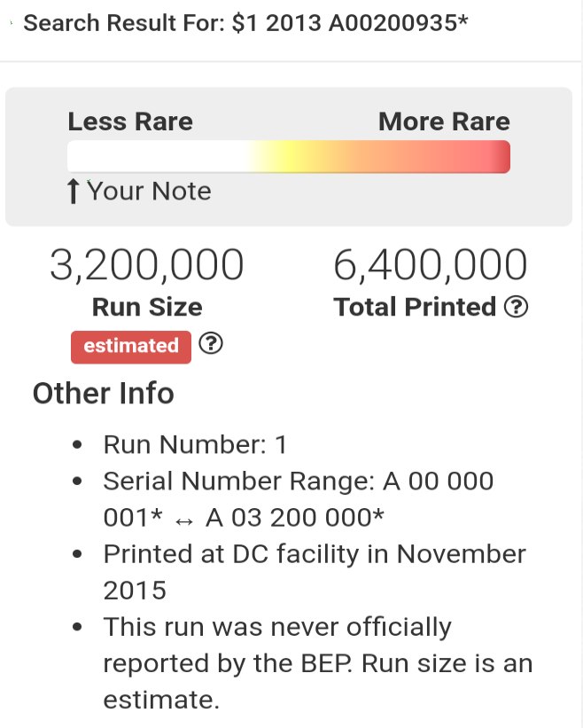This screenshot has width=583, height=728.
Task: Click the question mark next to estimated badge
Action: pos(211,343)
